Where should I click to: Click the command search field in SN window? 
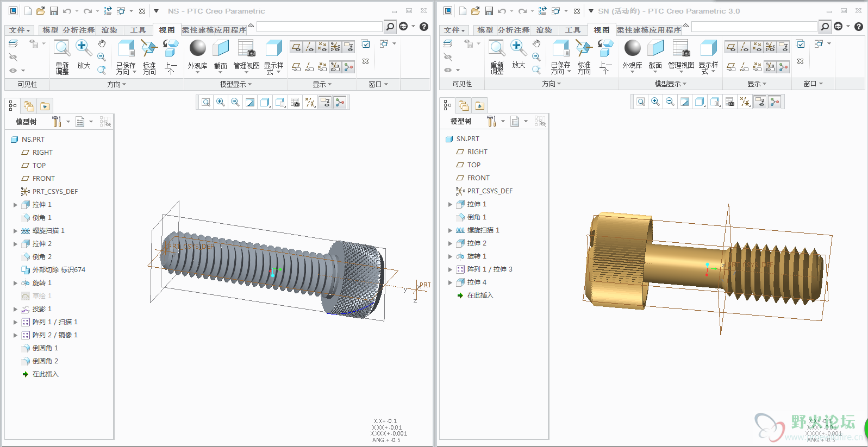pyautogui.click(x=754, y=27)
